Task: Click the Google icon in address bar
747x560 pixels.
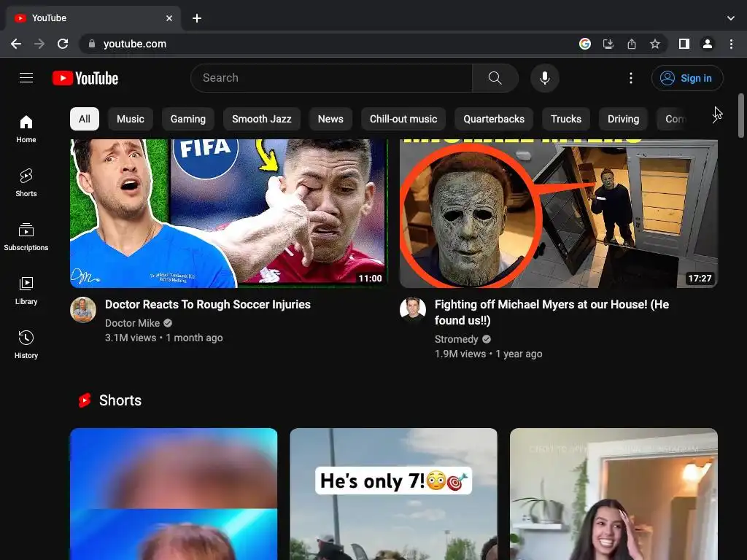Action: tap(585, 44)
